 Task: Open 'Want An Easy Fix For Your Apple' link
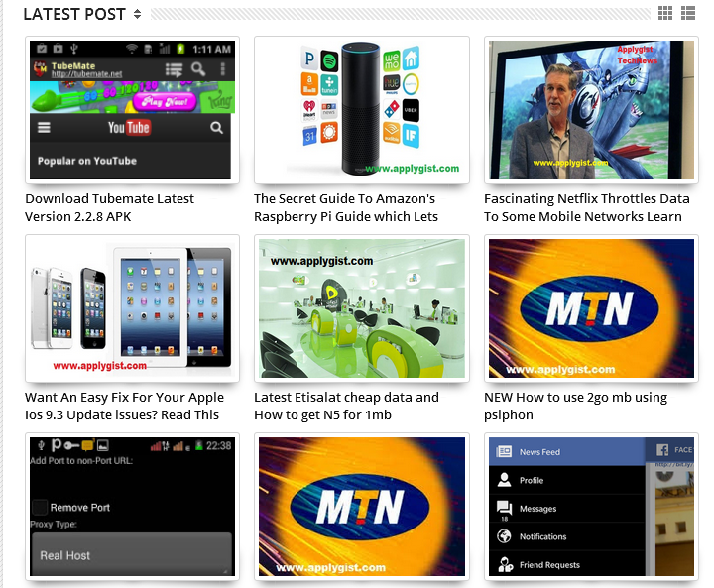click(124, 406)
